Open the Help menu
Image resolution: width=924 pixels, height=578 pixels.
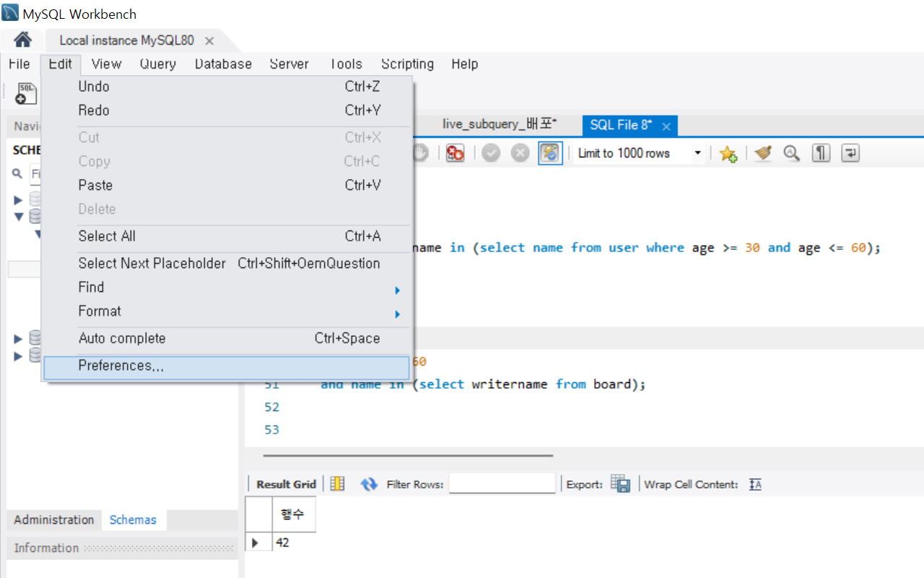[465, 64]
